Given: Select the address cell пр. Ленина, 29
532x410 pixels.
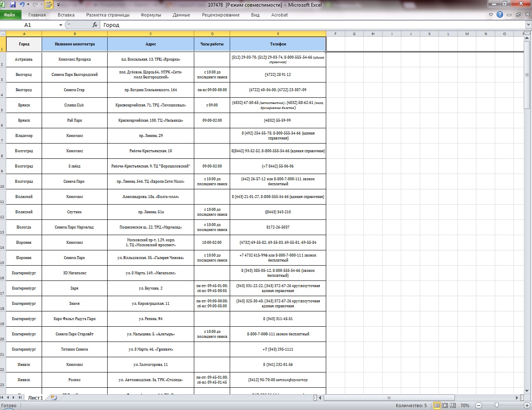Looking at the screenshot, I should click(151, 136).
